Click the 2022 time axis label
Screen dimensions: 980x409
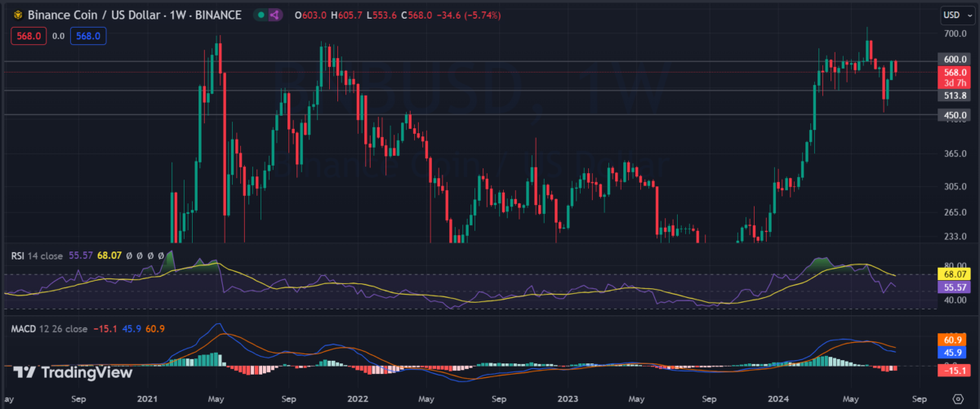[x=357, y=401]
